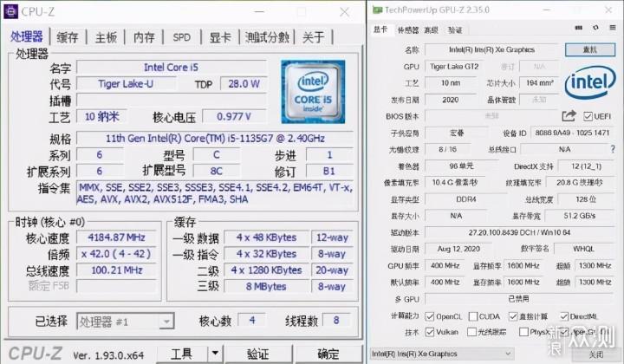This screenshot has height=364, width=624.
Task: Switch to the 内存 tab in CPU-Z
Action: (144, 37)
